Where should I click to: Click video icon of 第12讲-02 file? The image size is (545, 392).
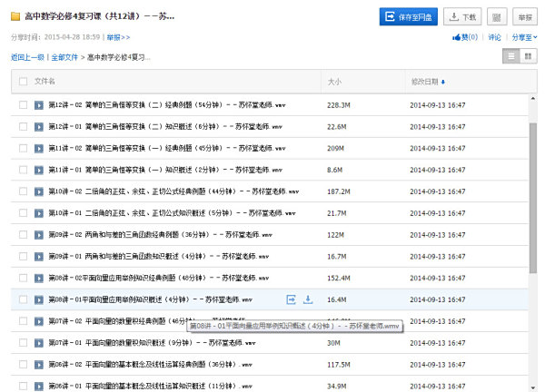pyautogui.click(x=39, y=105)
